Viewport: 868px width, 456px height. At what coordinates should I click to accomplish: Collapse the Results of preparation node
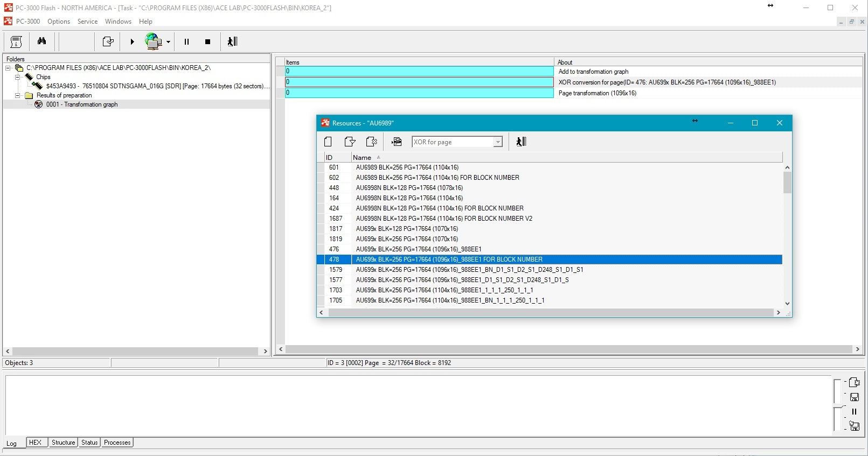[18, 95]
